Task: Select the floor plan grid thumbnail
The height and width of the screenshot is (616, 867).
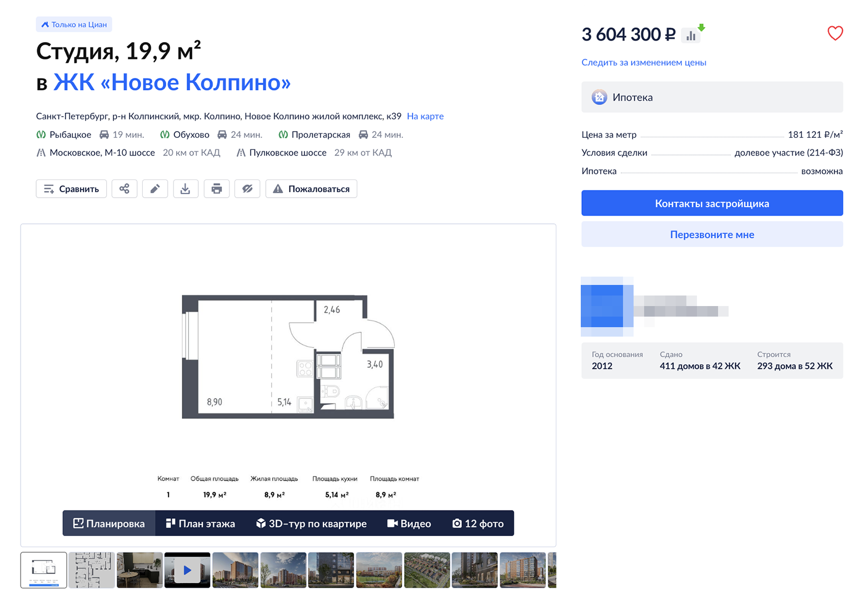Action: tap(92, 570)
